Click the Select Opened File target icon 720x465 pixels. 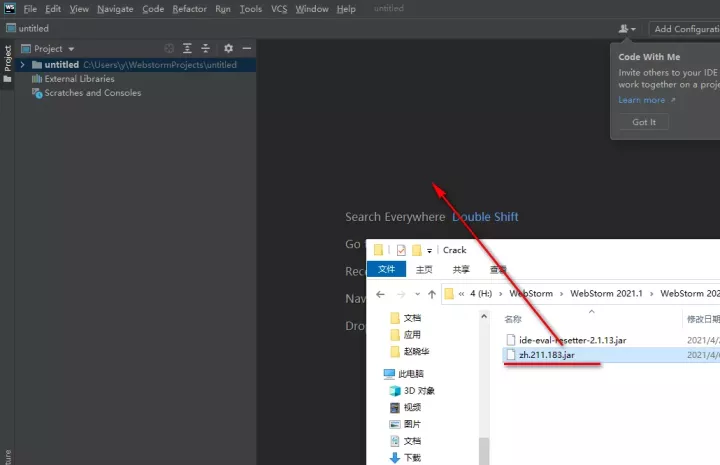169,48
